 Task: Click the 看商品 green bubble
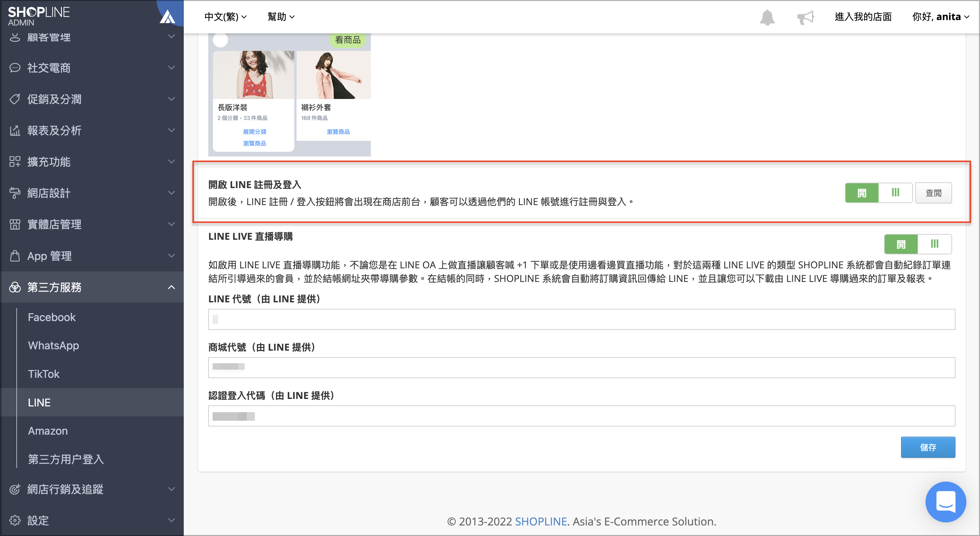pos(347,39)
